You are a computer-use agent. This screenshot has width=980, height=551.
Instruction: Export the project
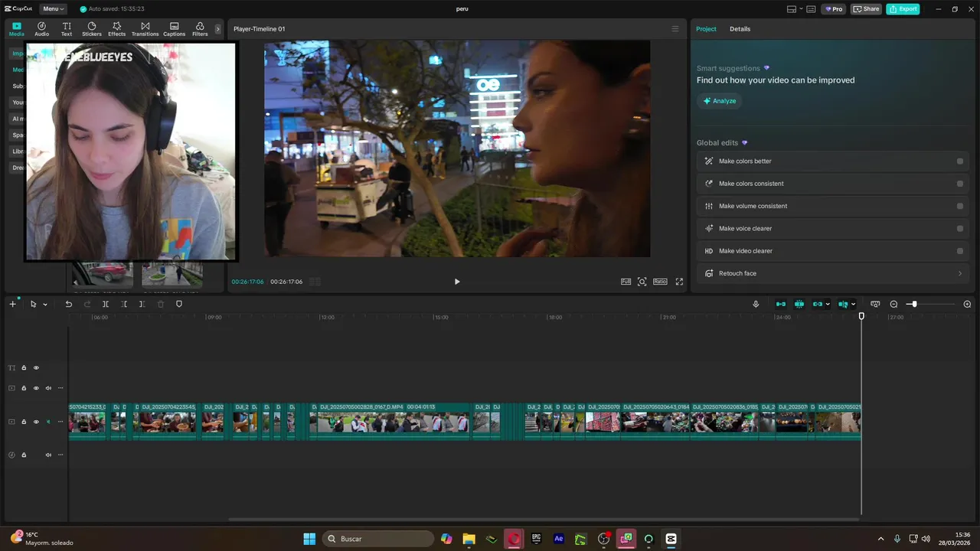[903, 9]
